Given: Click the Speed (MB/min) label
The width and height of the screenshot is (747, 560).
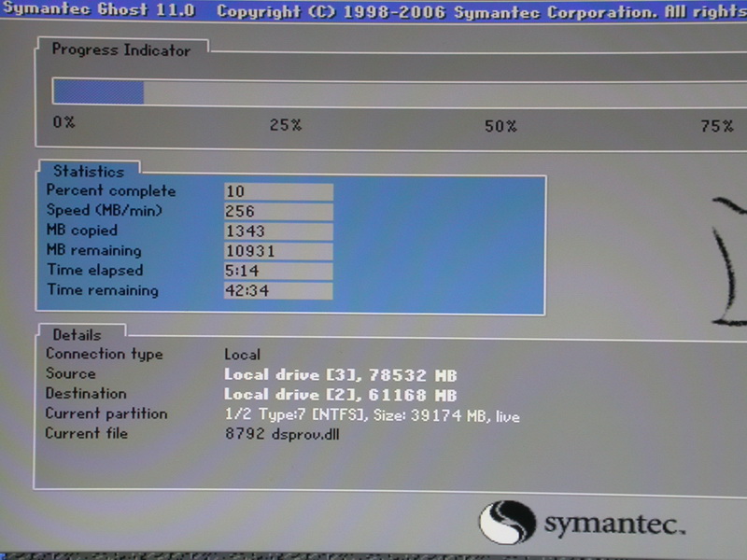Looking at the screenshot, I should [105, 210].
